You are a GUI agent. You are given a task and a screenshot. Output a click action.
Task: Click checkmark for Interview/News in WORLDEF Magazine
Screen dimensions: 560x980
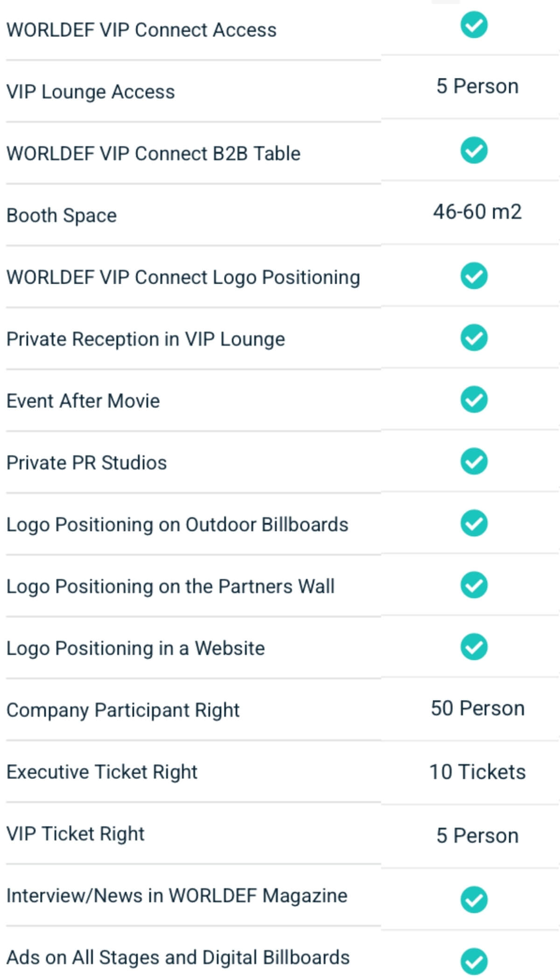tap(474, 899)
